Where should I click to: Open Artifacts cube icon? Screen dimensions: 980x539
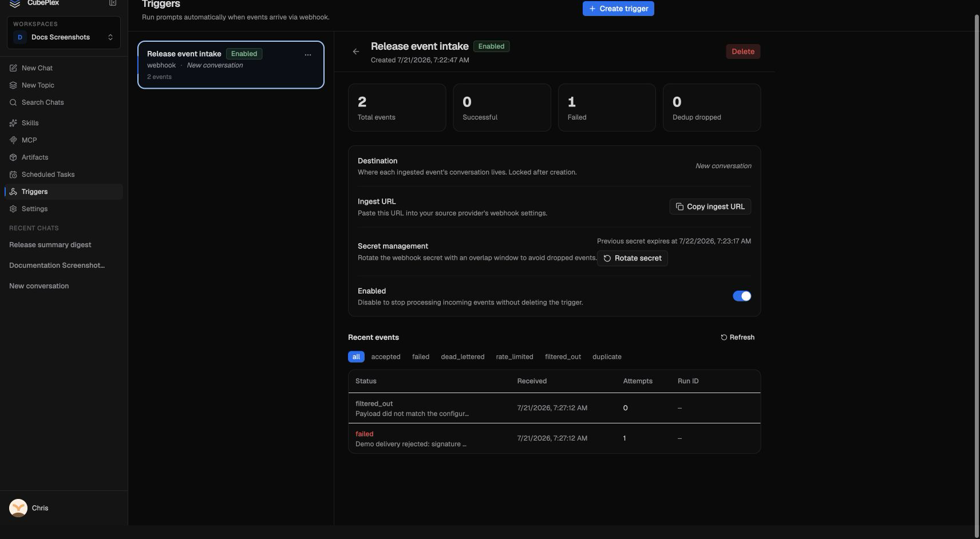coord(13,157)
